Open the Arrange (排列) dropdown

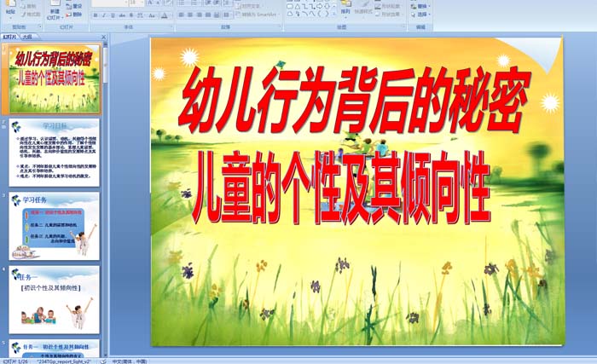pyautogui.click(x=345, y=9)
